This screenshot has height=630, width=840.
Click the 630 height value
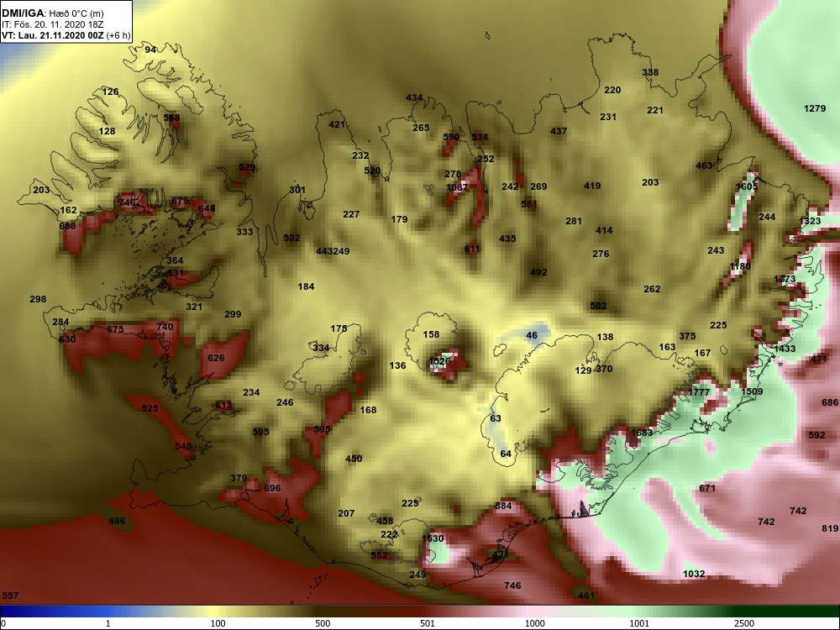click(67, 339)
